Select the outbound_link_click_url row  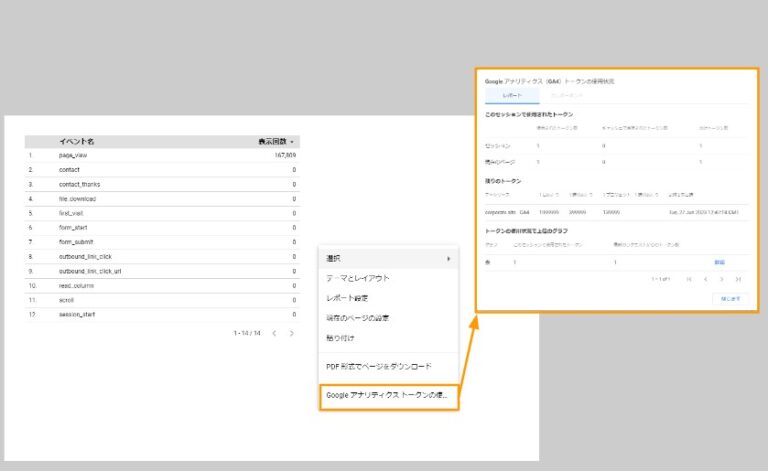click(162, 271)
